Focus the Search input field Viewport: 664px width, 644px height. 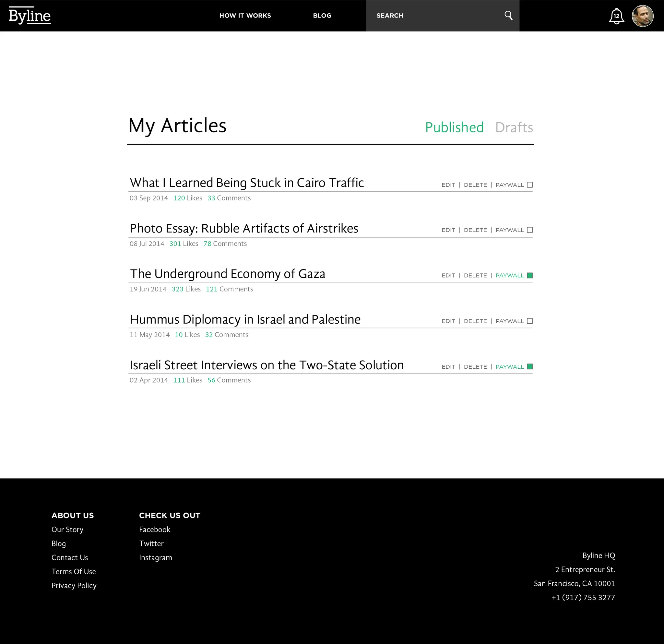click(433, 16)
